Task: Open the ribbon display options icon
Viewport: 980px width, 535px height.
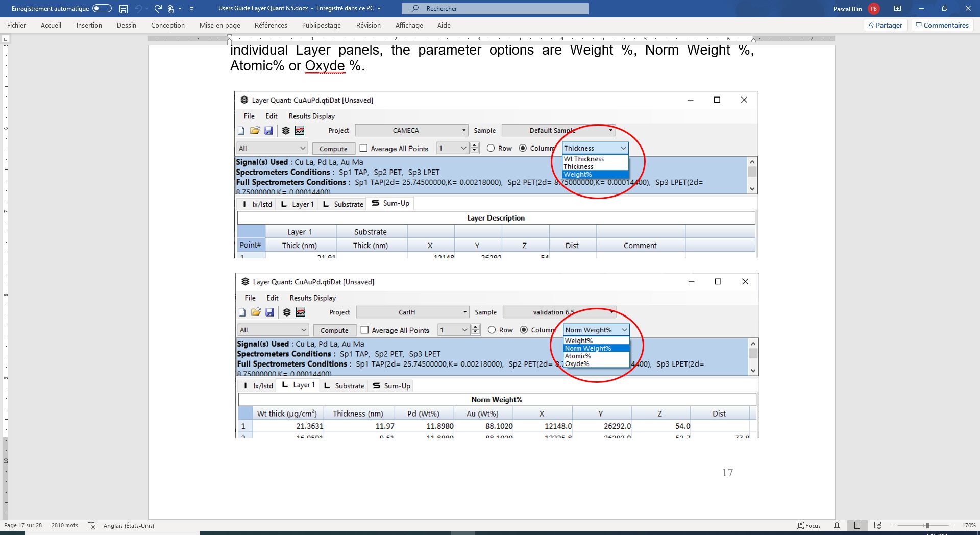Action: coord(897,9)
